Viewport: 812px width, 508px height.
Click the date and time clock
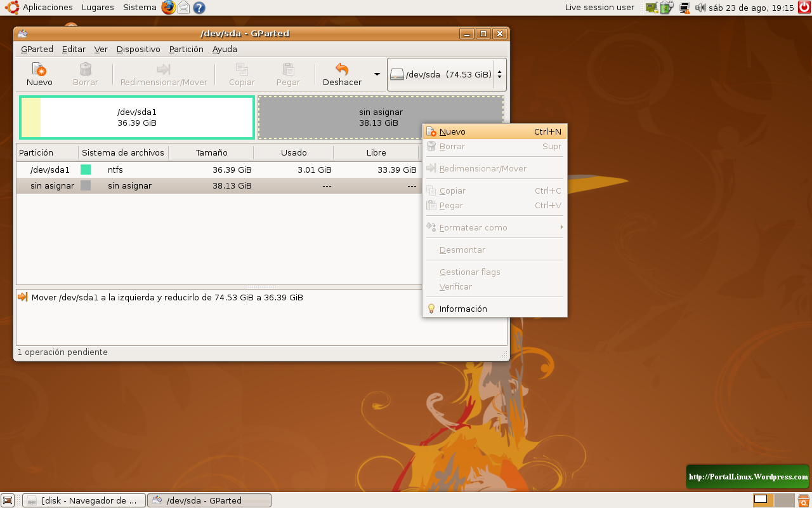pos(752,8)
